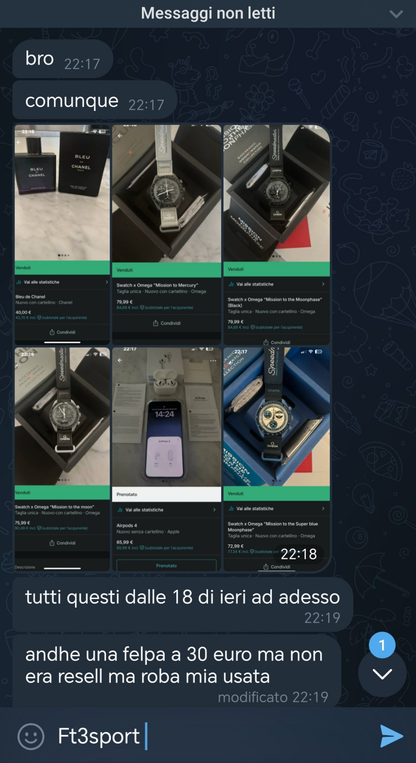The height and width of the screenshot is (763, 416).
Task: Jump to latest message with down arrow
Action: pyautogui.click(x=382, y=674)
